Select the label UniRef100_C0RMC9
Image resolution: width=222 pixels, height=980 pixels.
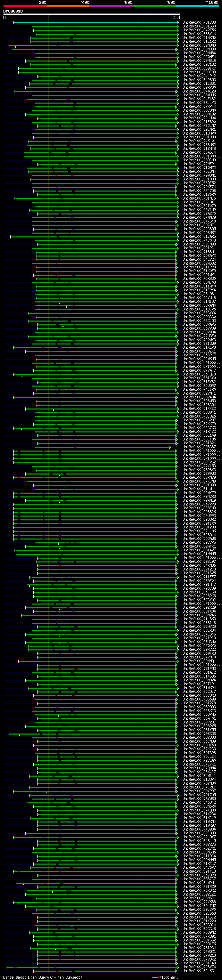199,477
